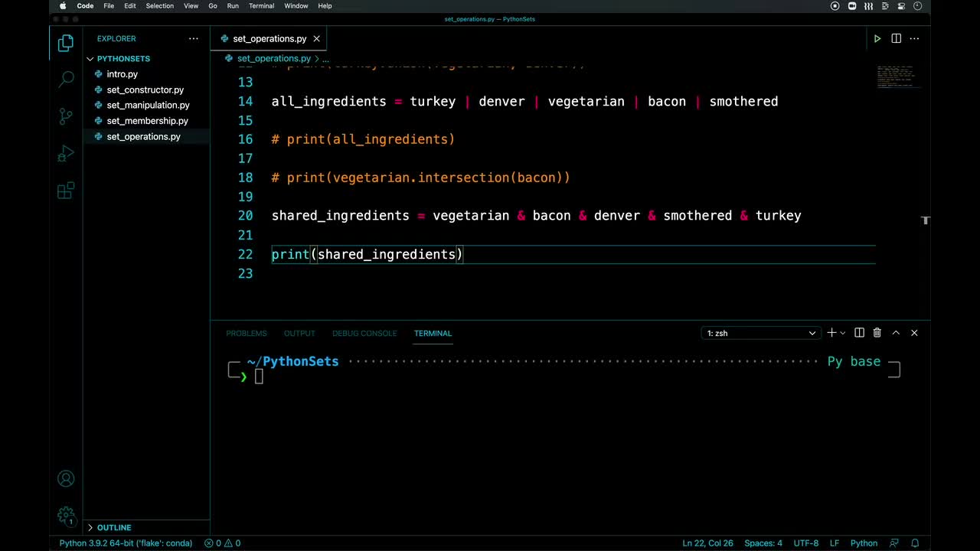Open the Terminal menu in the menu bar

(x=261, y=6)
